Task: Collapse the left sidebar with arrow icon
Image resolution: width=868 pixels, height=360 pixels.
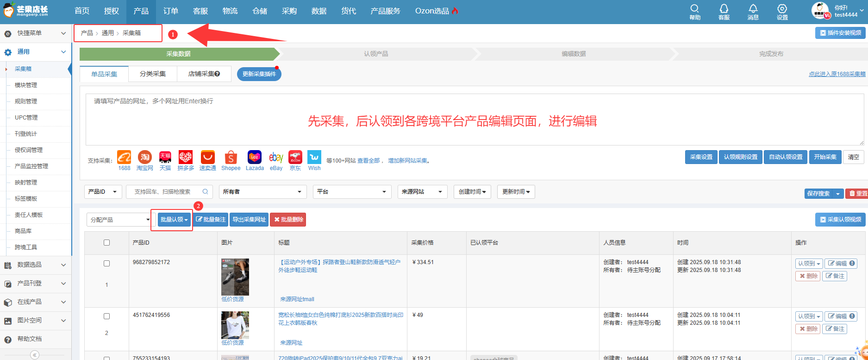Action: pos(35,355)
